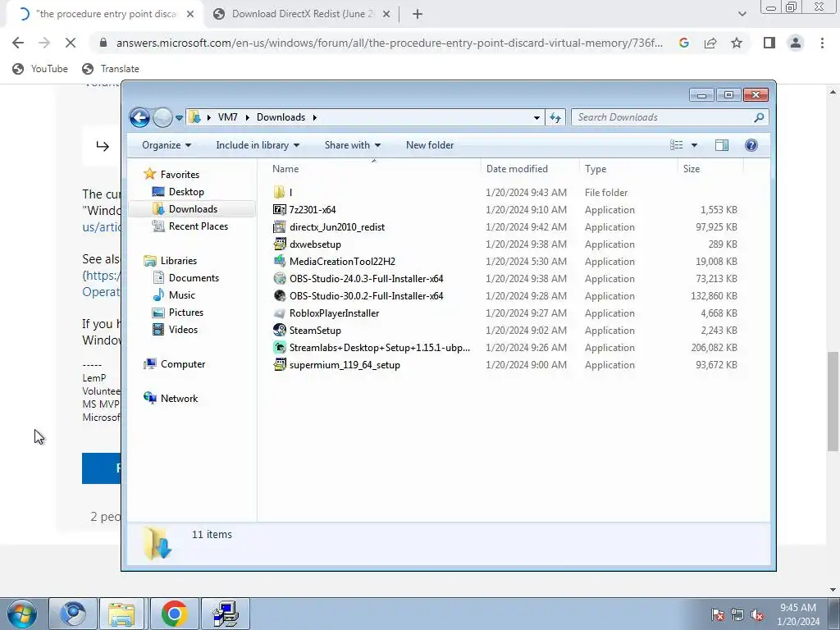
Task: Expand the arrow between VM7 and Downloads
Action: 248,117
